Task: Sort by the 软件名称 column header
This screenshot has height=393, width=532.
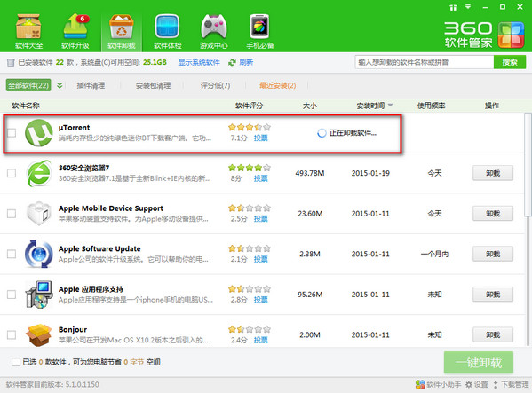Action: click(26, 106)
